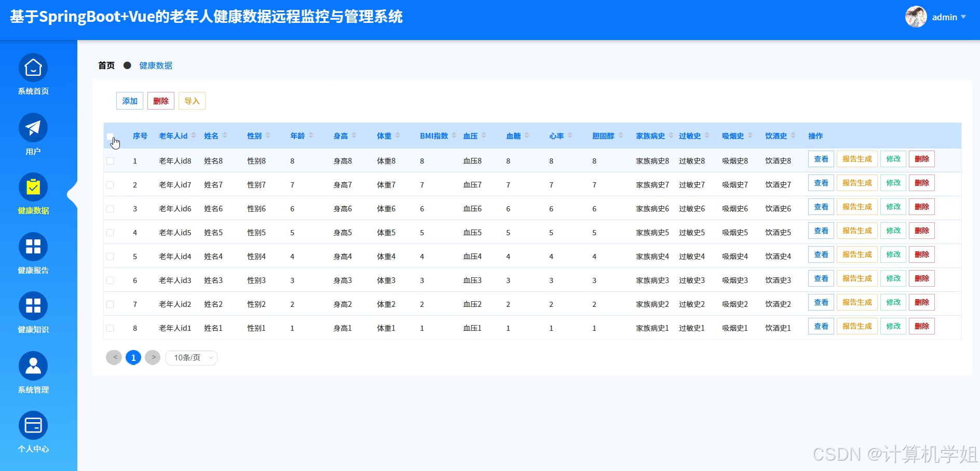Click cell 吸烟史6
Image resolution: width=980 pixels, height=471 pixels.
point(735,209)
